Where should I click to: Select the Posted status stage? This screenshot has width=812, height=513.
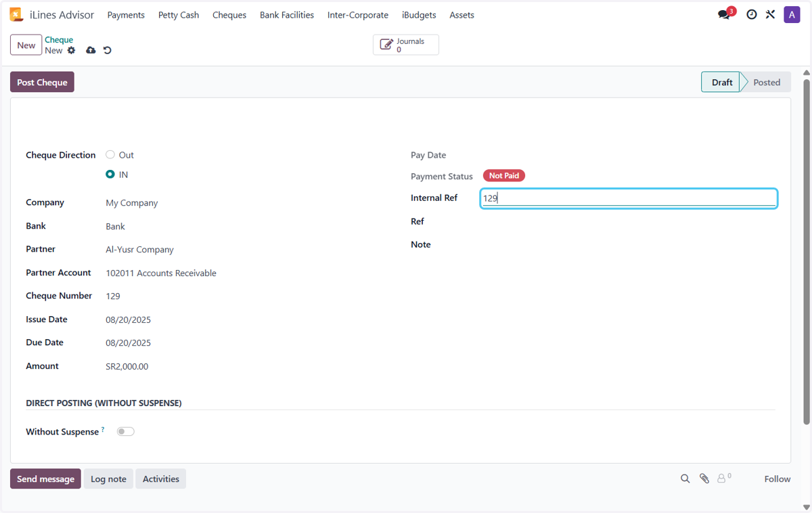(x=767, y=82)
